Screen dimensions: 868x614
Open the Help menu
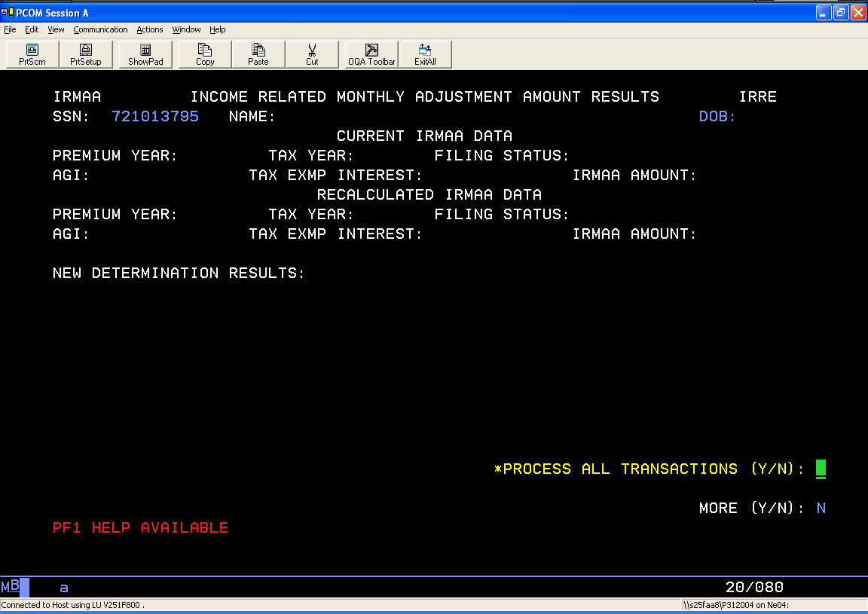(218, 29)
